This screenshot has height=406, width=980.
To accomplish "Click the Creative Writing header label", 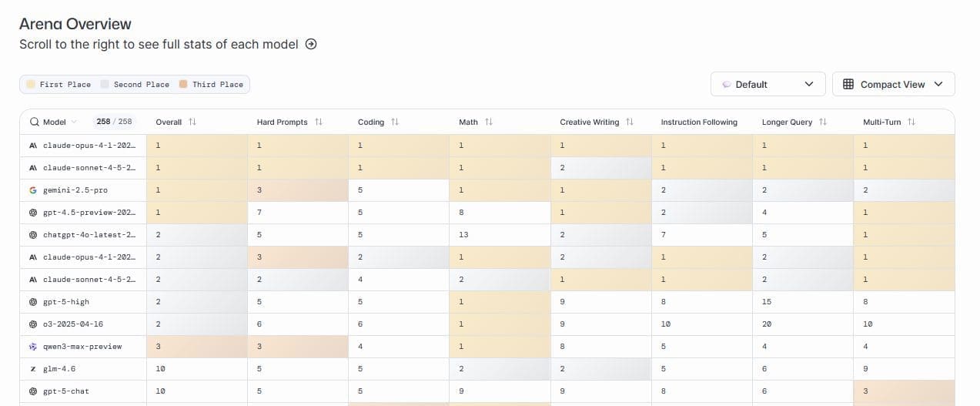I will [x=589, y=122].
